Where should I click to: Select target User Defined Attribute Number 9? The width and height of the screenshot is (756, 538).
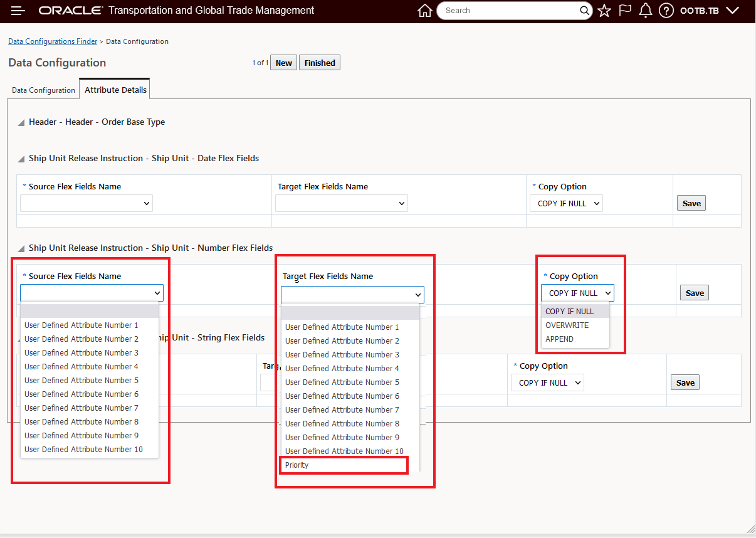350,438
